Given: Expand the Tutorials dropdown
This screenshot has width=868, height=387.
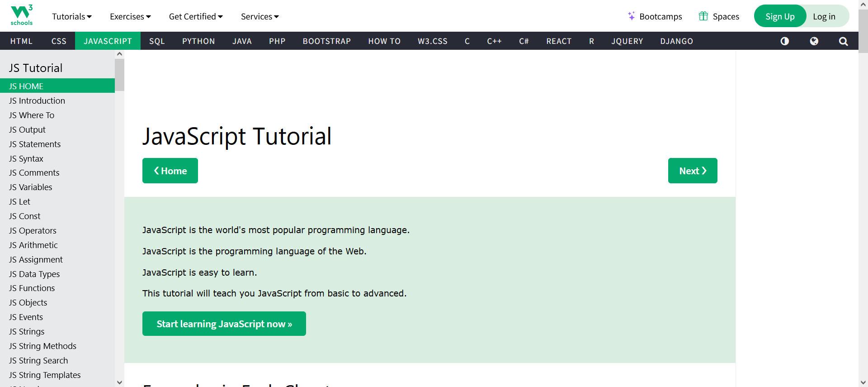Looking at the screenshot, I should [x=72, y=16].
